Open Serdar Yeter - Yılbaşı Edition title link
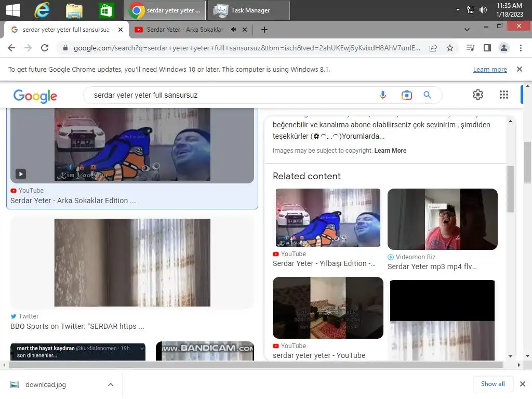The width and height of the screenshot is (532, 399). click(324, 263)
